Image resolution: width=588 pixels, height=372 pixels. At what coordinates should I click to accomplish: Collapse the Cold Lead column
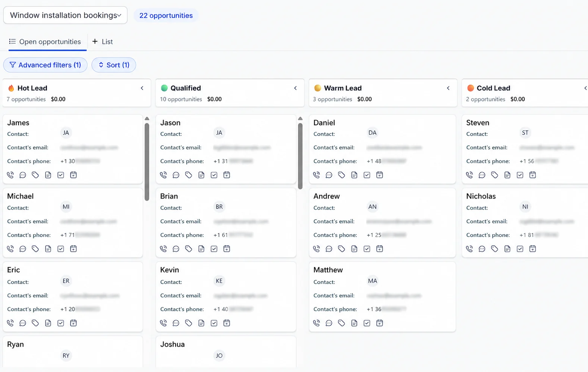(585, 88)
